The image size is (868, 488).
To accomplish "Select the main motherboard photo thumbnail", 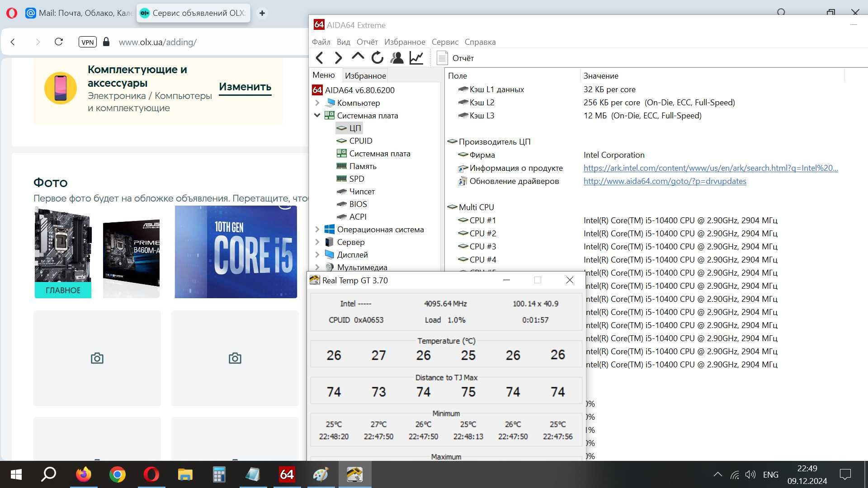I will click(x=63, y=252).
